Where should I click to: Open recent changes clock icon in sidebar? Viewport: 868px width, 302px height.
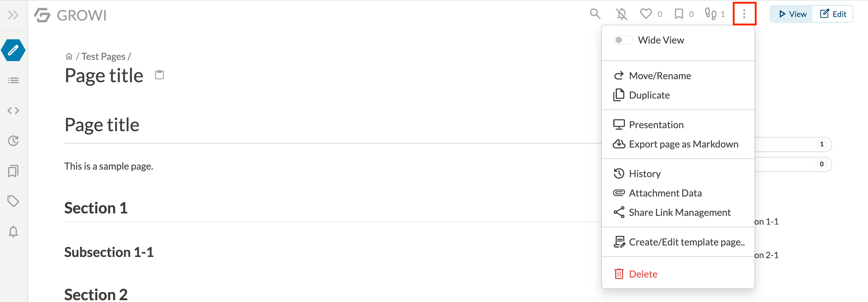(13, 141)
